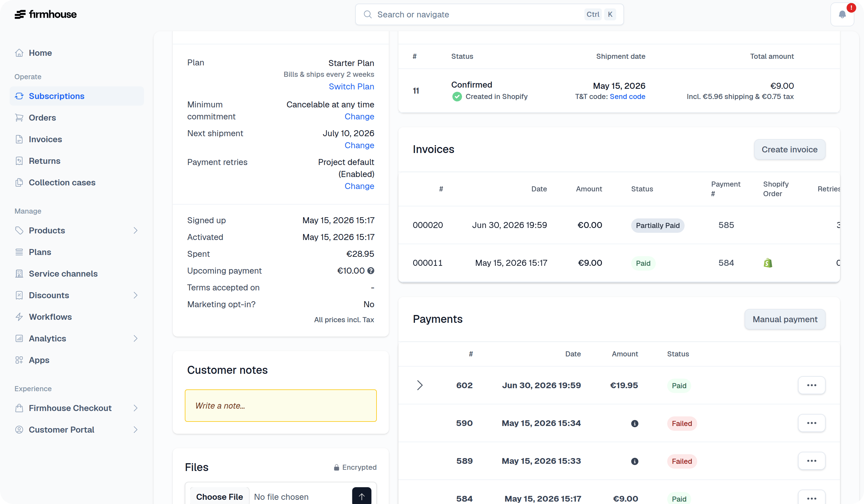Image resolution: width=864 pixels, height=504 pixels.
Task: Open more options for payment 589
Action: coord(811,461)
